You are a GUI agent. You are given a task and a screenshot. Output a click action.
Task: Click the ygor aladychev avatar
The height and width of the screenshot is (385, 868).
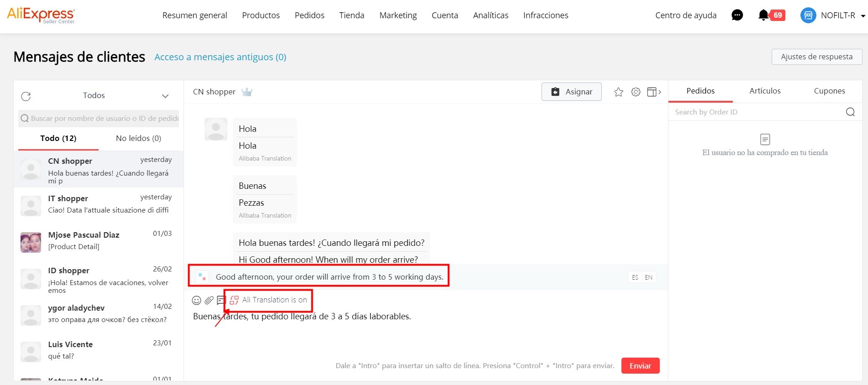point(31,316)
